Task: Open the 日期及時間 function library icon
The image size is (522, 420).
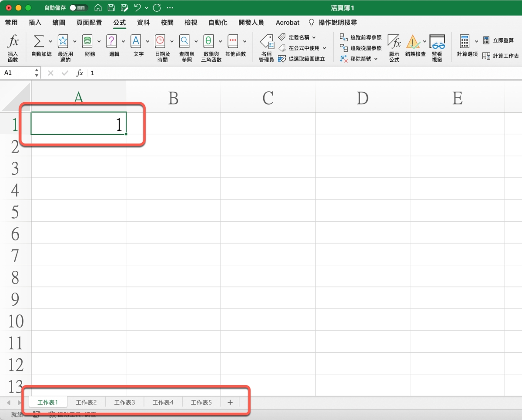Action: (x=161, y=41)
